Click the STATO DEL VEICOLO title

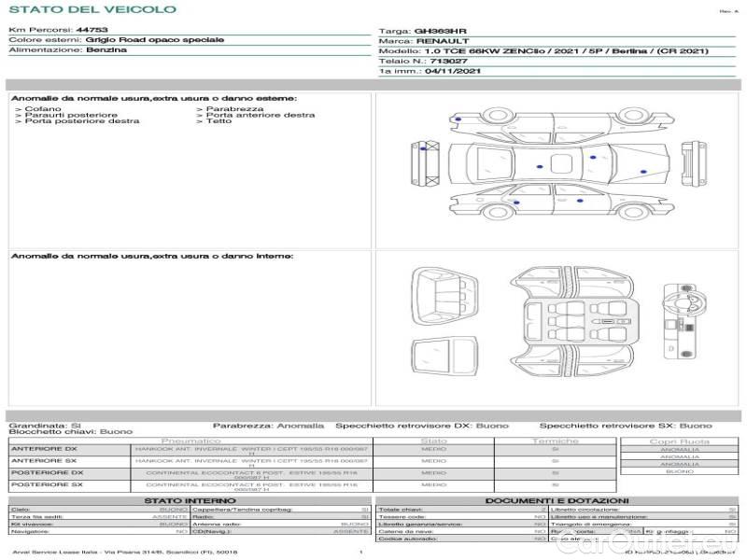92,9
